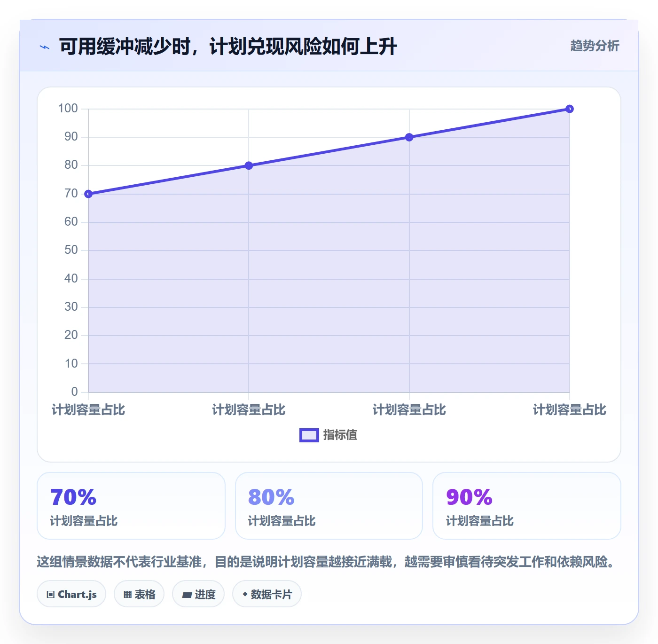
Task: Click the y-axis label 10
Action: coord(71,363)
